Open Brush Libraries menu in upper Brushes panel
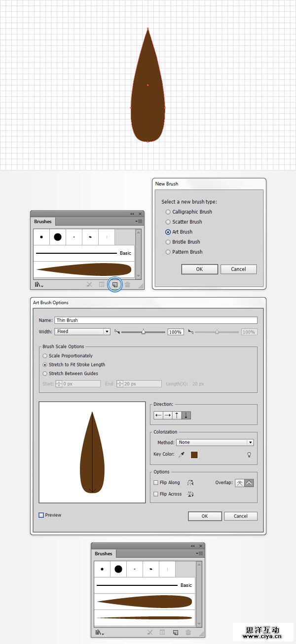Image resolution: width=296 pixels, height=644 pixels. [x=39, y=285]
